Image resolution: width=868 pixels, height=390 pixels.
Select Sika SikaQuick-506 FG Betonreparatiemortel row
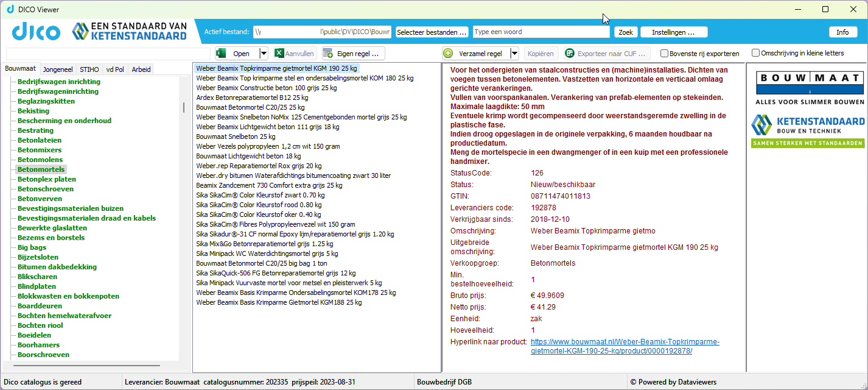pos(276,273)
